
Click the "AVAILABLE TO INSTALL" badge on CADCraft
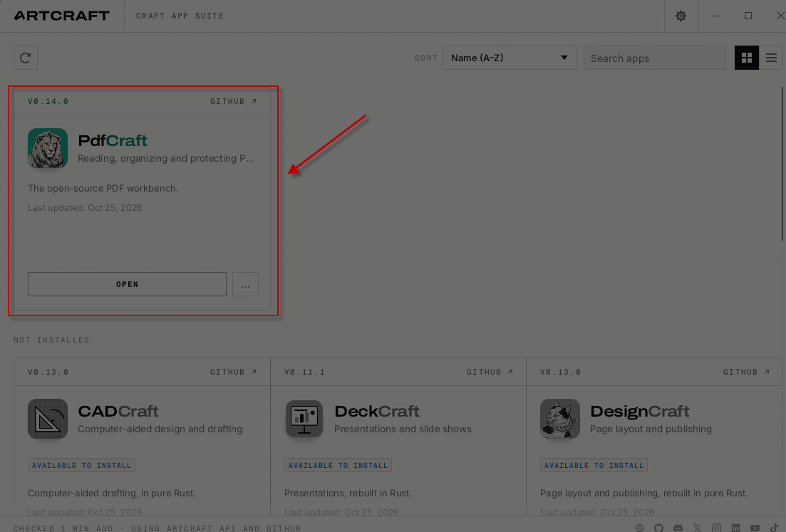[x=81, y=465]
